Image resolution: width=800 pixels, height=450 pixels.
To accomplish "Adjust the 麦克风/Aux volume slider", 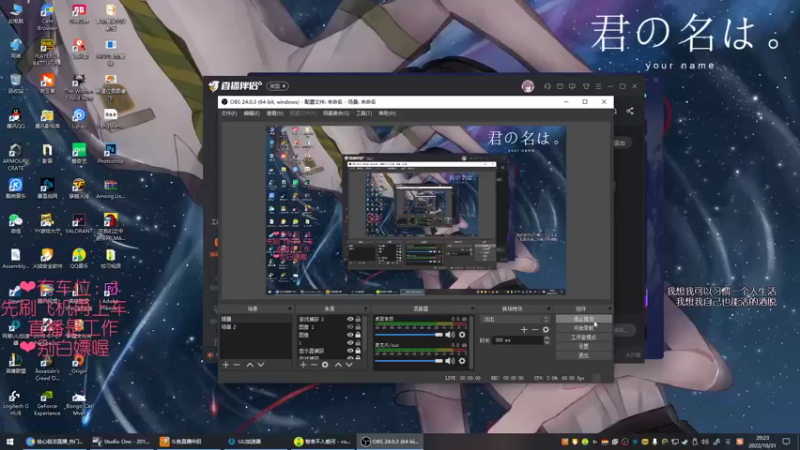I will 409,361.
